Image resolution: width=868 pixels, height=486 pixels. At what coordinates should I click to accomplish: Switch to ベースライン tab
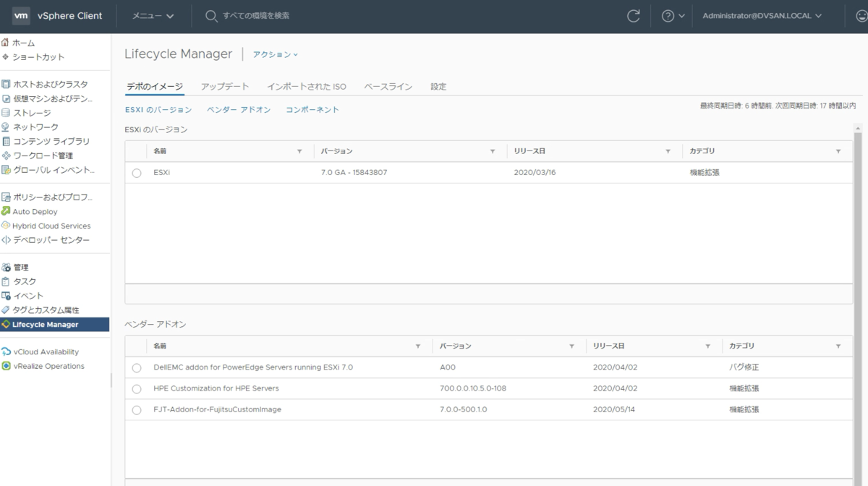tap(388, 86)
